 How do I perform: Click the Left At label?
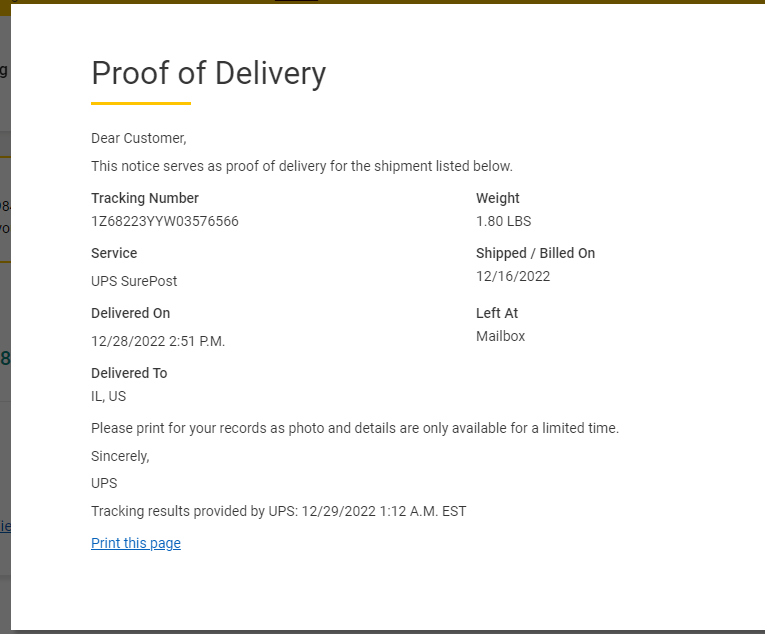(x=497, y=313)
